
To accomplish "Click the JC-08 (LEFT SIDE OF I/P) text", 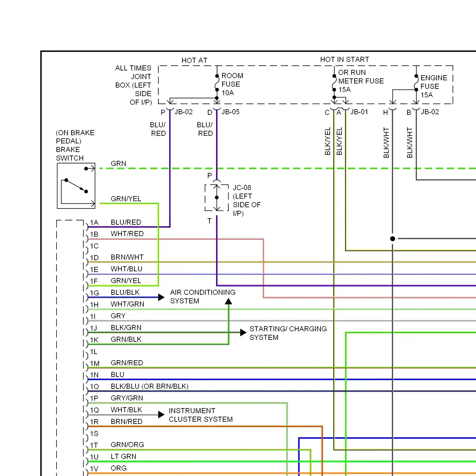I will click(247, 200).
